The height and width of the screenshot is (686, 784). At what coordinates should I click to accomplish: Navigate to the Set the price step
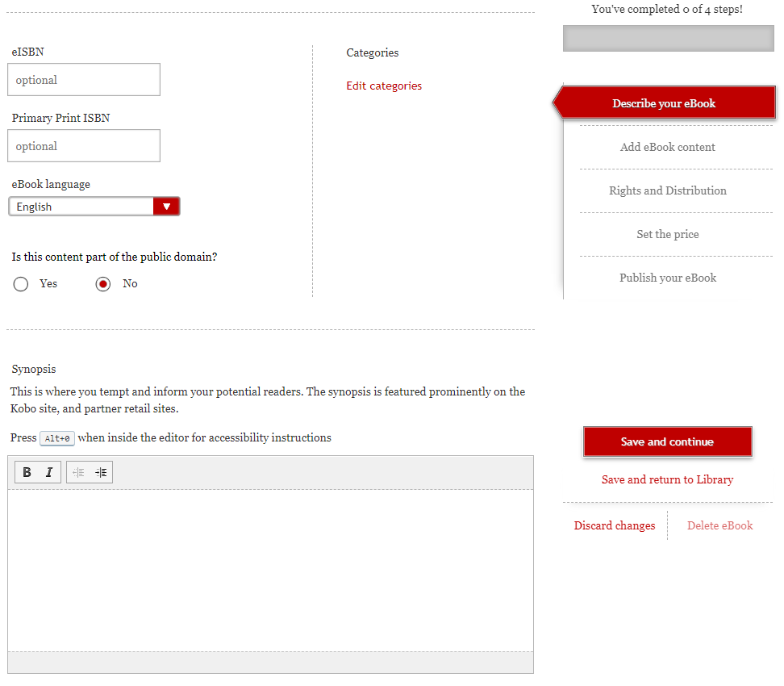tap(667, 234)
